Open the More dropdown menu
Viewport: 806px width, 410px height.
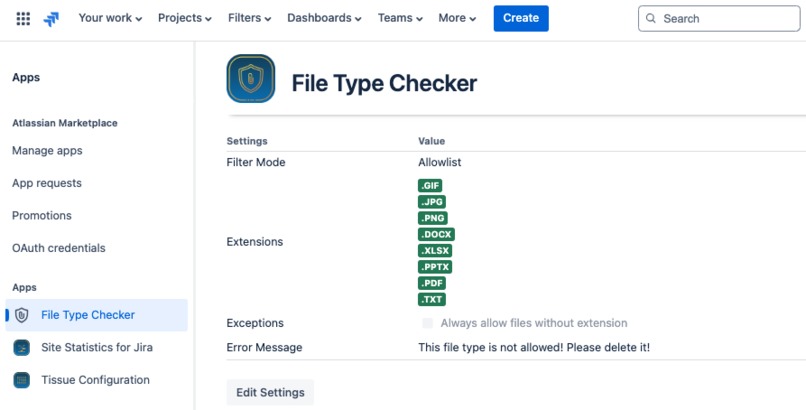pyautogui.click(x=457, y=18)
